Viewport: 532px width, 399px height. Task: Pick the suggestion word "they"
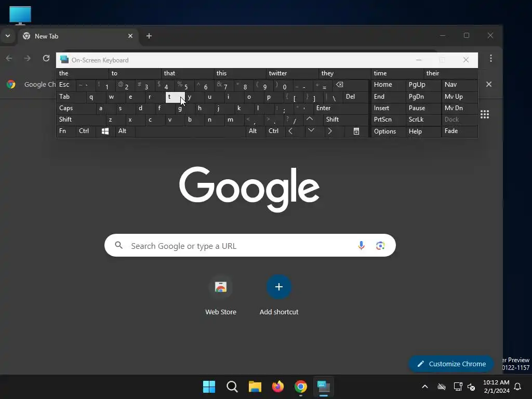click(345, 73)
